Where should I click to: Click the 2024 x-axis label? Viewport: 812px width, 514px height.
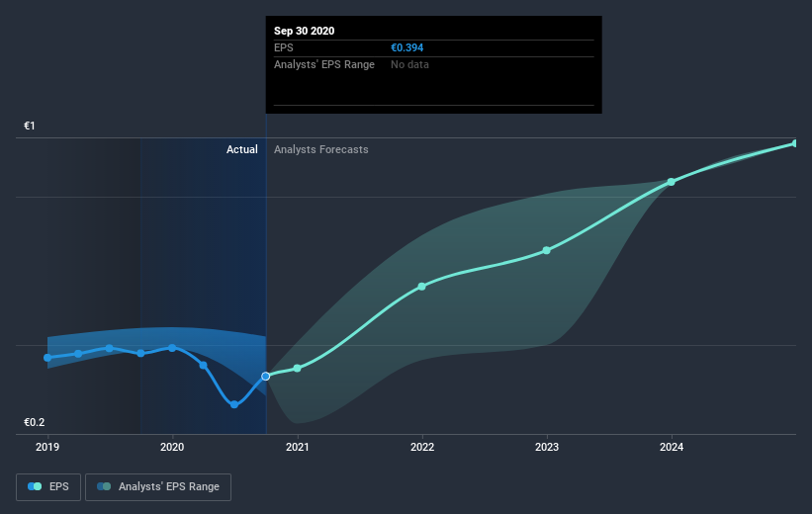point(672,447)
